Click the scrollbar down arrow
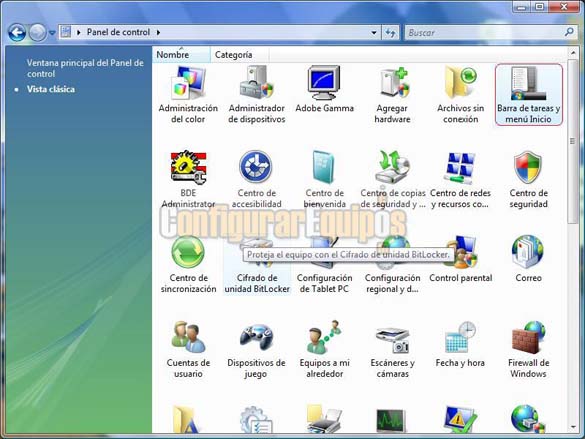 point(573,427)
